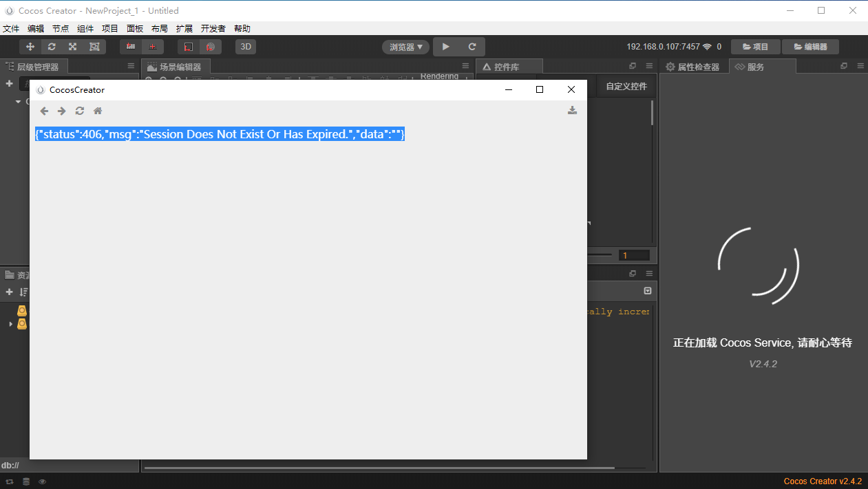868x489 pixels.
Task: Select the Move tool in main toolbar
Action: pyautogui.click(x=30, y=47)
